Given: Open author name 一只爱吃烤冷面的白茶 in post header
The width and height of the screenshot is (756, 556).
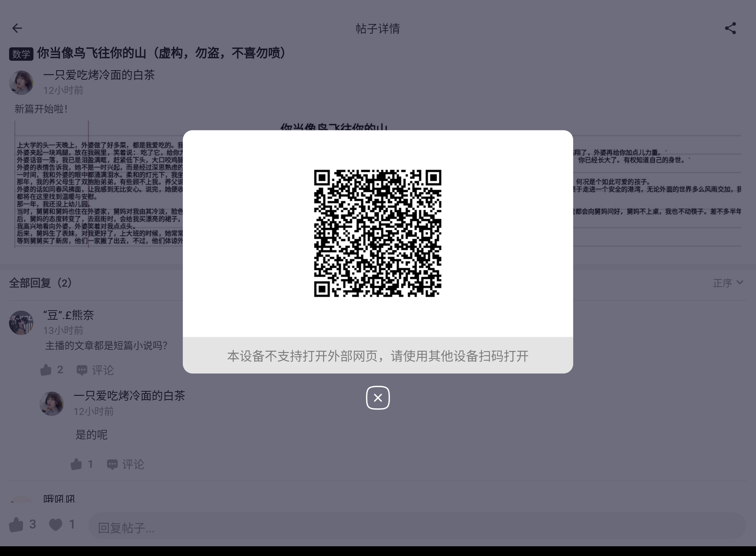Looking at the screenshot, I should [99, 75].
